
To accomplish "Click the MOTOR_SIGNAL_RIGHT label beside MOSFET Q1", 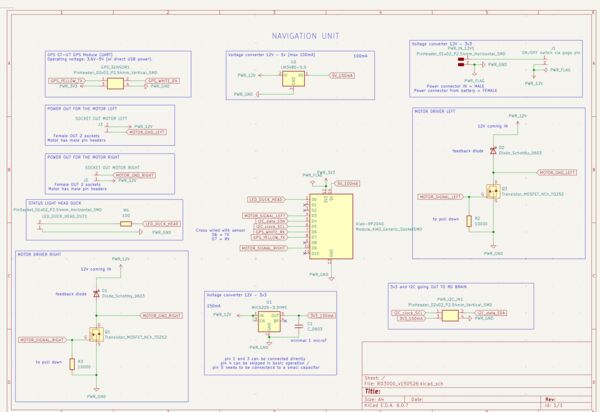I will pyautogui.click(x=42, y=340).
